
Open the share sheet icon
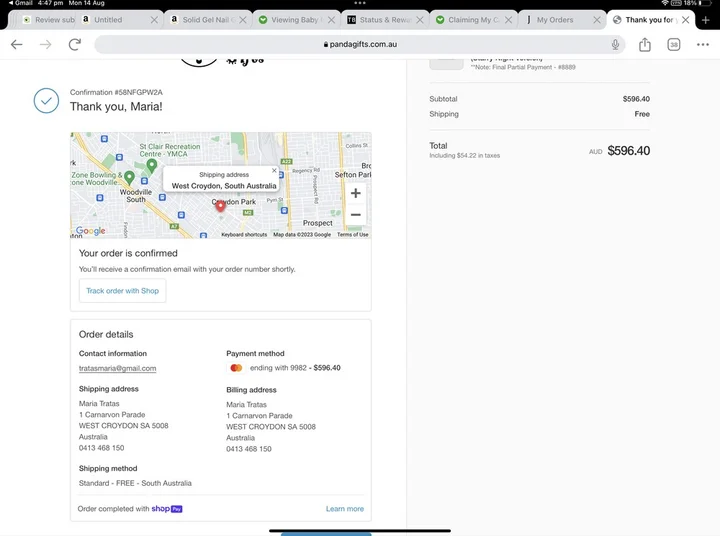(645, 45)
